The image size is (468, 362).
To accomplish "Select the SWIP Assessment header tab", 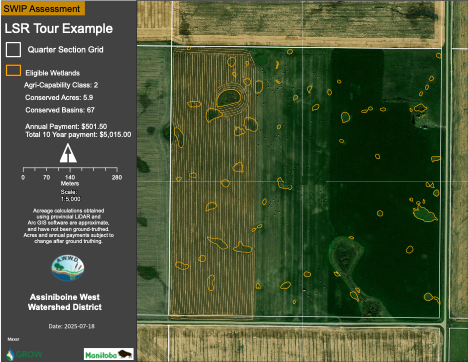I will pyautogui.click(x=43, y=8).
